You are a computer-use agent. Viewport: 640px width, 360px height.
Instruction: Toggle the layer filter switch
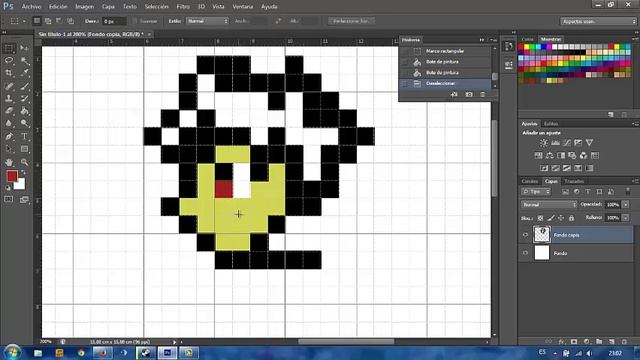tap(628, 191)
